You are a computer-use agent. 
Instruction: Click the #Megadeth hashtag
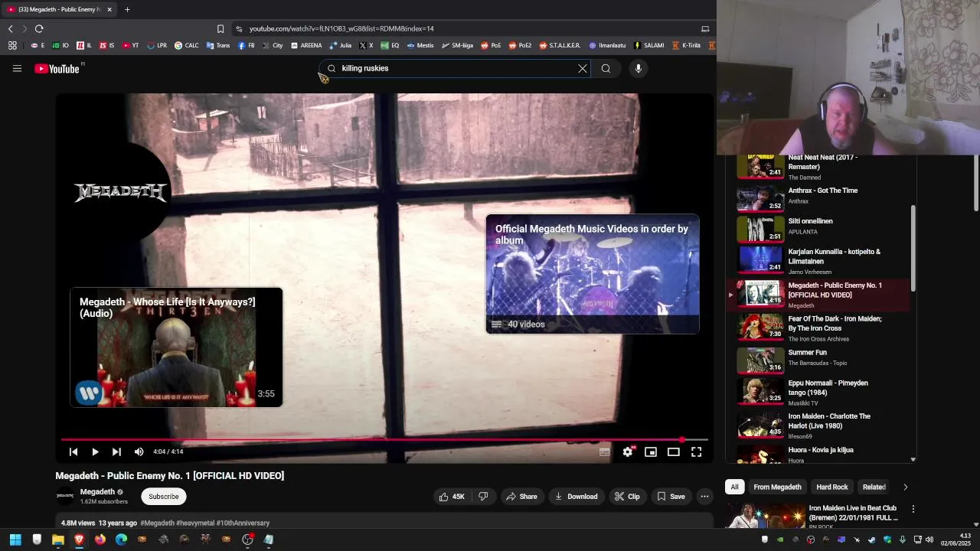point(157,523)
